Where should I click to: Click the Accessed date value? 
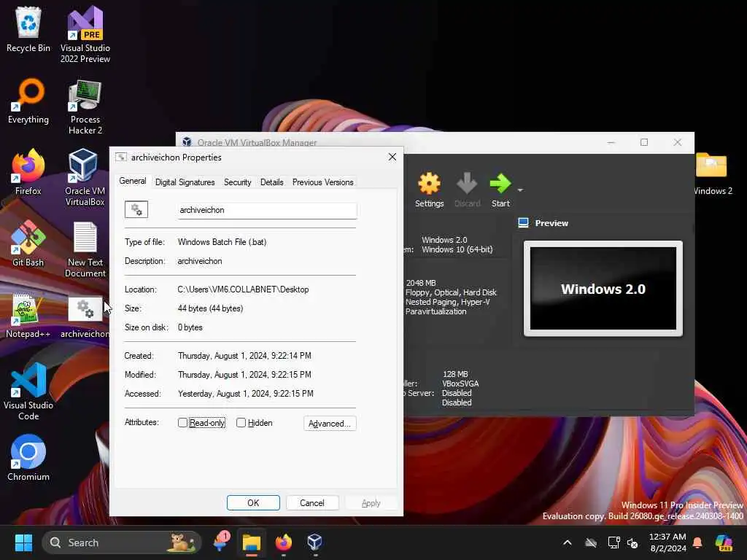(245, 394)
